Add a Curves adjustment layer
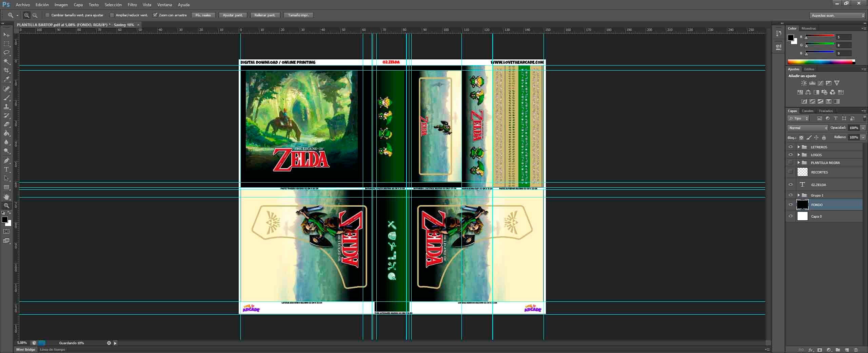The width and height of the screenshot is (868, 353). coord(821,82)
